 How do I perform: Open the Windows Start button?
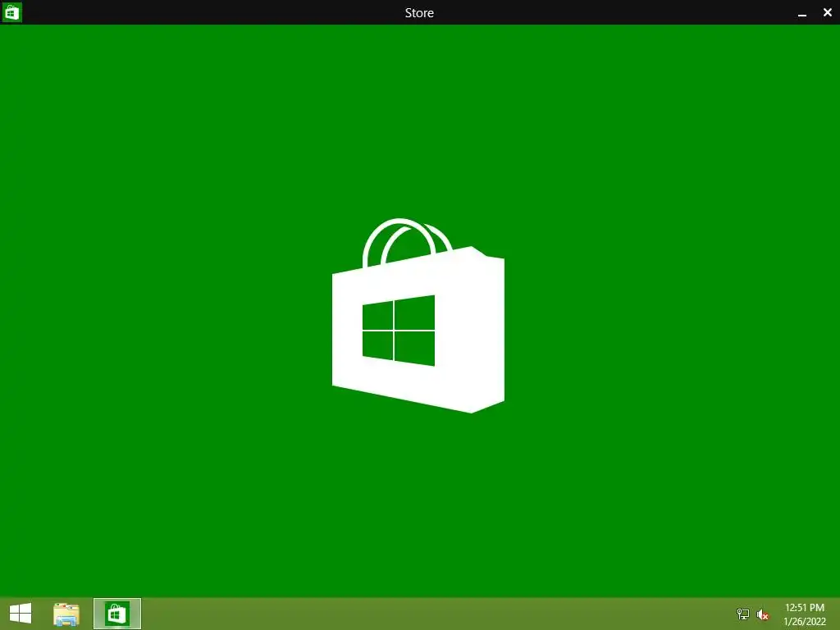21,614
